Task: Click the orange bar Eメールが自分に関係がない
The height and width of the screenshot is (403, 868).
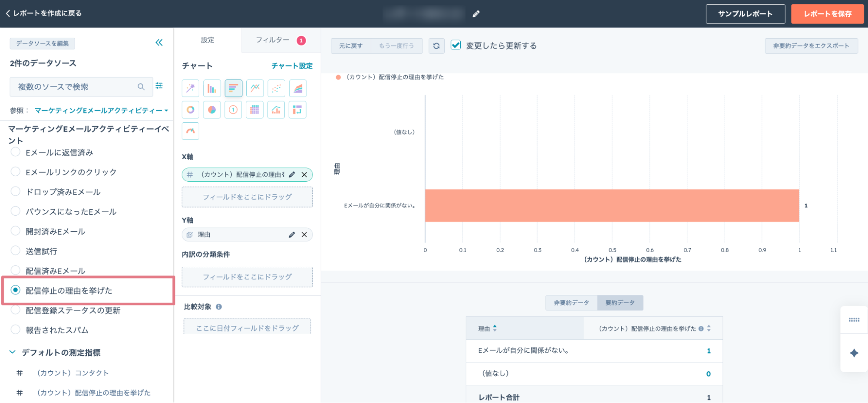Action: [x=612, y=206]
